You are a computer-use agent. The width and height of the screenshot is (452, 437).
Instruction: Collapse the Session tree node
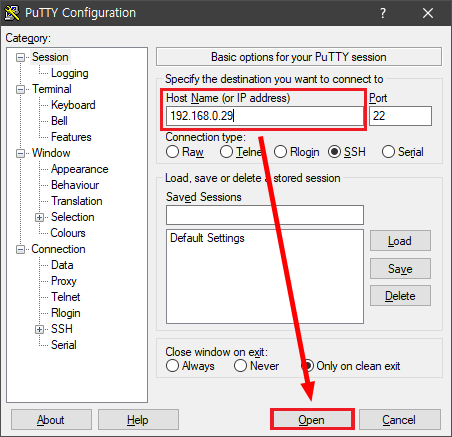point(21,58)
